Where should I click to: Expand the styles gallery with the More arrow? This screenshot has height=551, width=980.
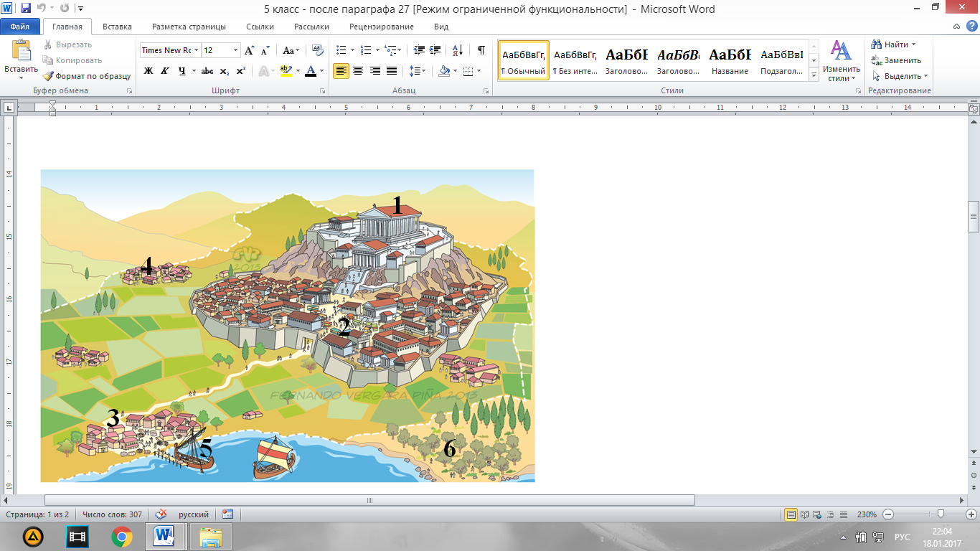[x=814, y=75]
